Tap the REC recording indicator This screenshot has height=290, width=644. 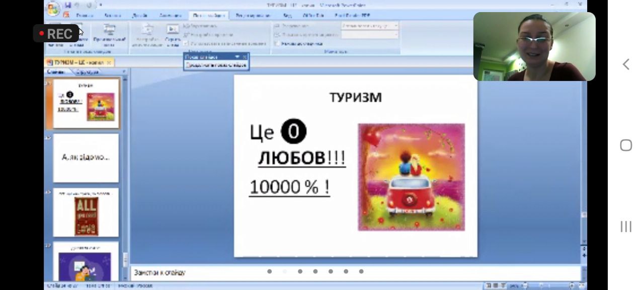click(56, 33)
